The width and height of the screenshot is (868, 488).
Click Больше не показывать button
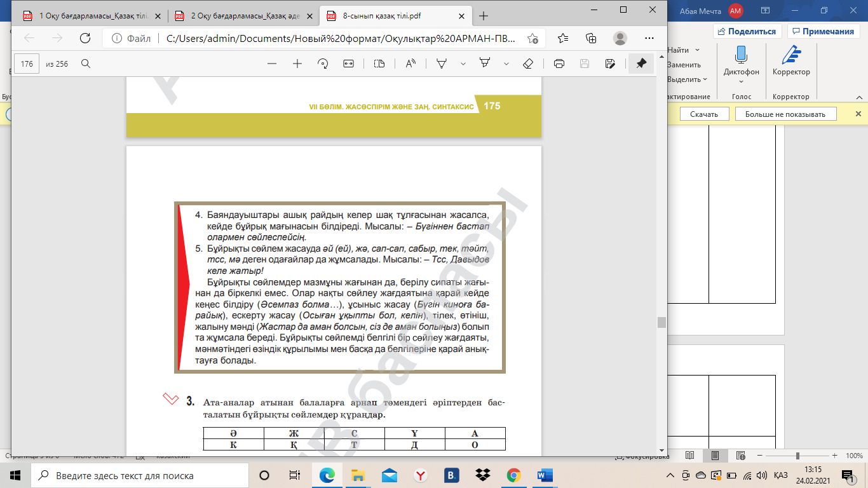point(785,114)
